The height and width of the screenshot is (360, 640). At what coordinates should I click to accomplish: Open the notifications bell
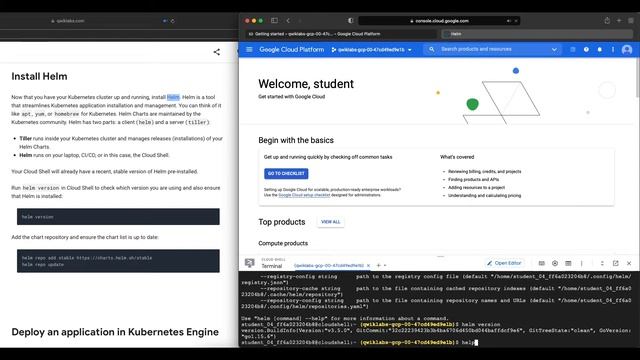pyautogui.click(x=600, y=49)
